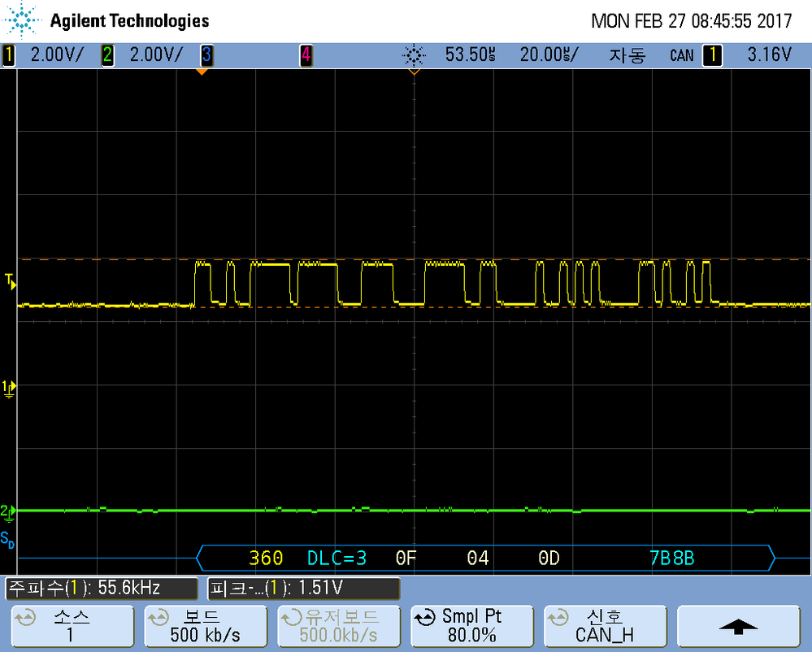The width and height of the screenshot is (812, 652).
Task: Click the trigger source 1 badge
Action: 712,55
